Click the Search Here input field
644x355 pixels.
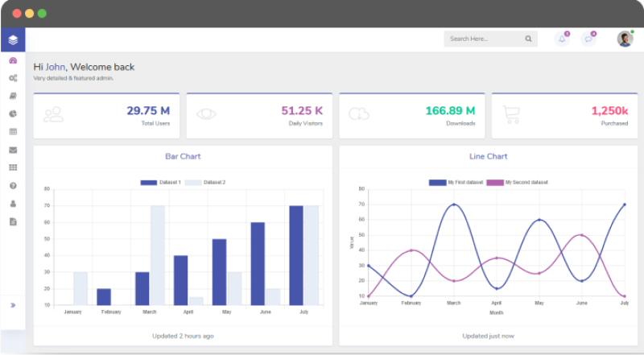(x=483, y=39)
